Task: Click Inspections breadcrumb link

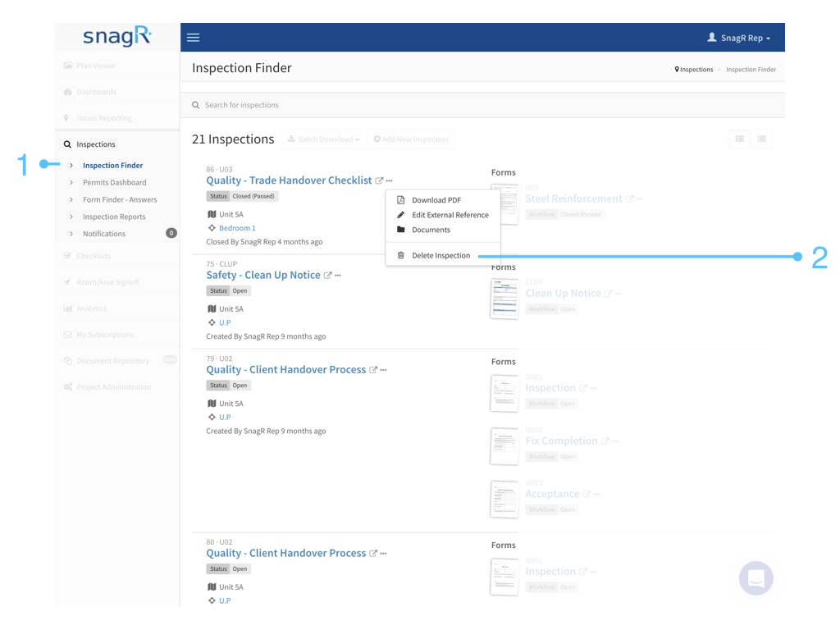Action: pos(696,70)
